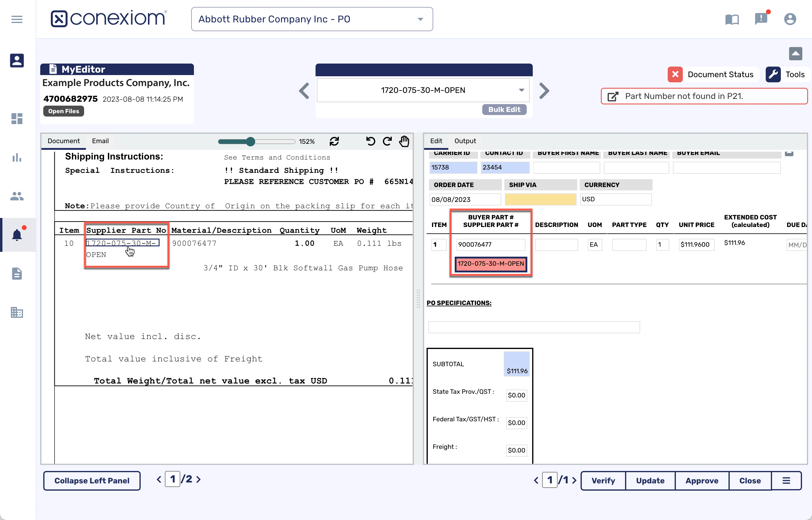Redo the change with the redo arrow
This screenshot has width=812, height=520.
click(x=387, y=141)
